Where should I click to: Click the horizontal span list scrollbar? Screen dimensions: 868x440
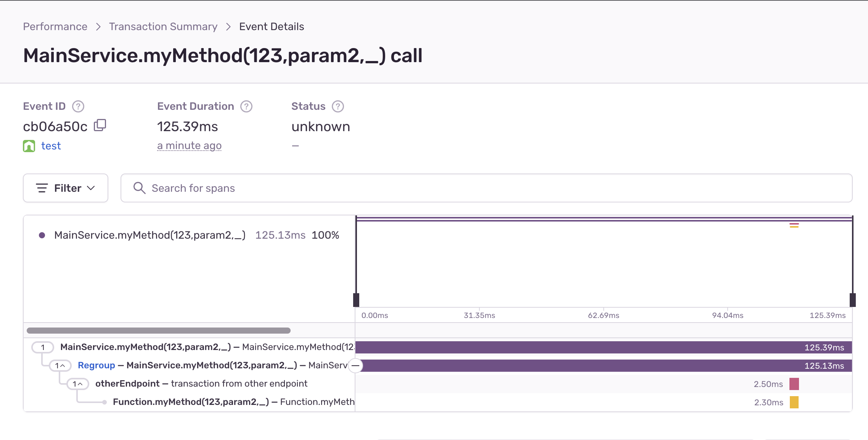click(x=158, y=331)
